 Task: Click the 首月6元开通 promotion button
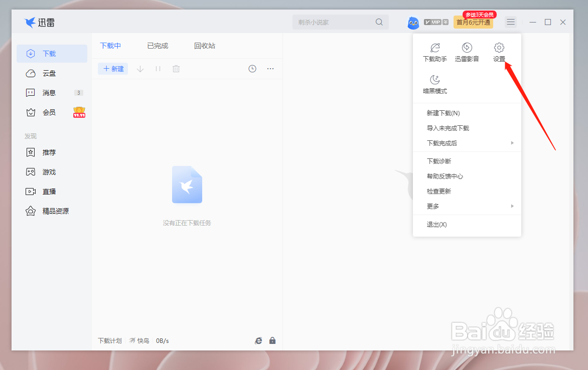coord(473,22)
